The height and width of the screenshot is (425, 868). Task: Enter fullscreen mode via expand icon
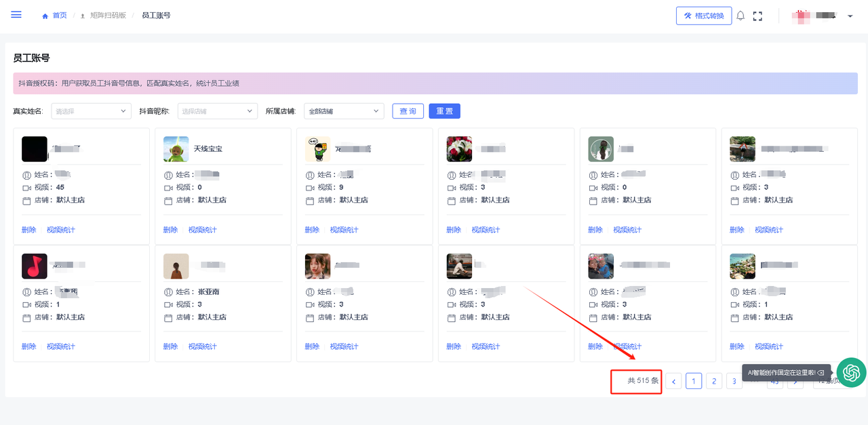758,16
